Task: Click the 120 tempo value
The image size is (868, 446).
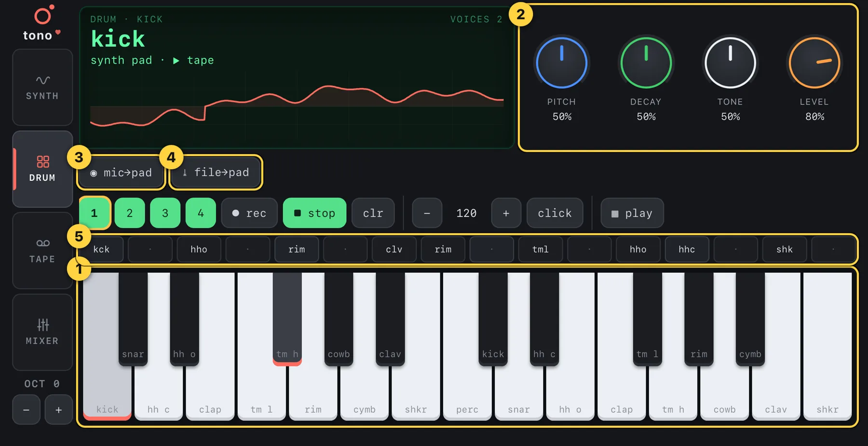Action: 466,213
